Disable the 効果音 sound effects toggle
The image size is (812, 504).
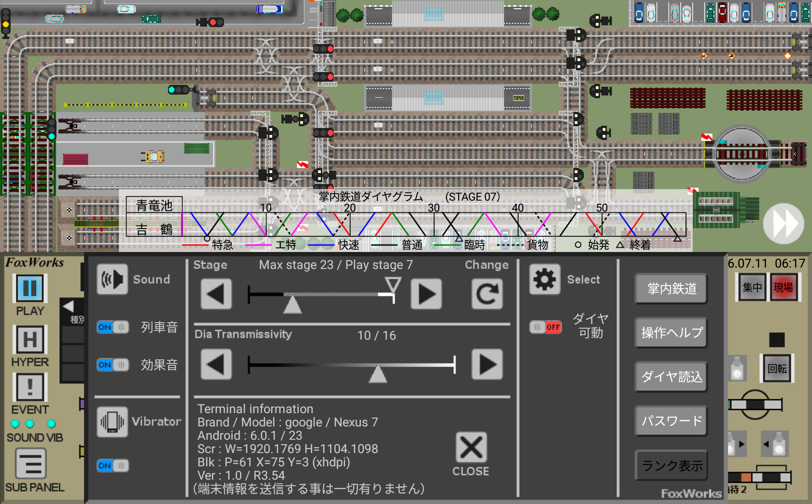112,365
